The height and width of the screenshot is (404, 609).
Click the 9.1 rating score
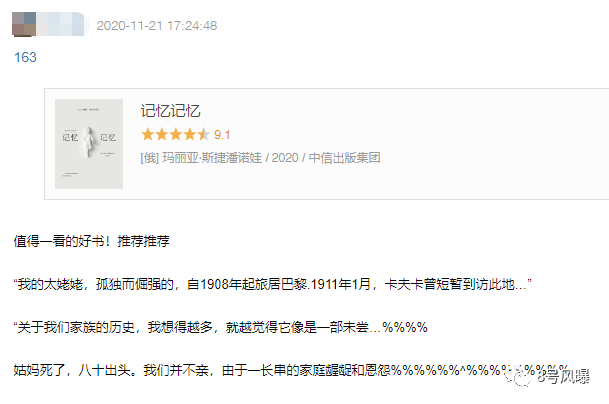pyautogui.click(x=222, y=135)
